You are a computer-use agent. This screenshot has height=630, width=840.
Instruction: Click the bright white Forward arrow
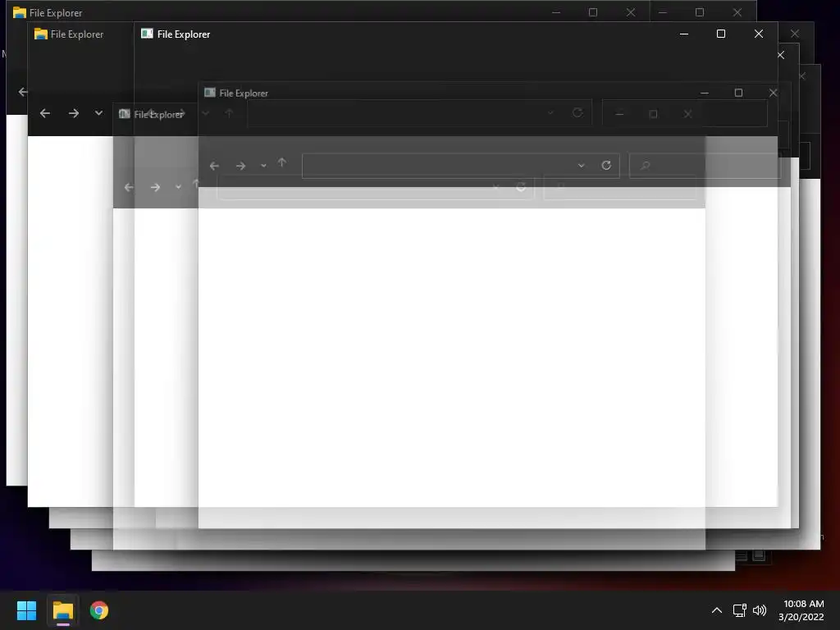pyautogui.click(x=73, y=113)
